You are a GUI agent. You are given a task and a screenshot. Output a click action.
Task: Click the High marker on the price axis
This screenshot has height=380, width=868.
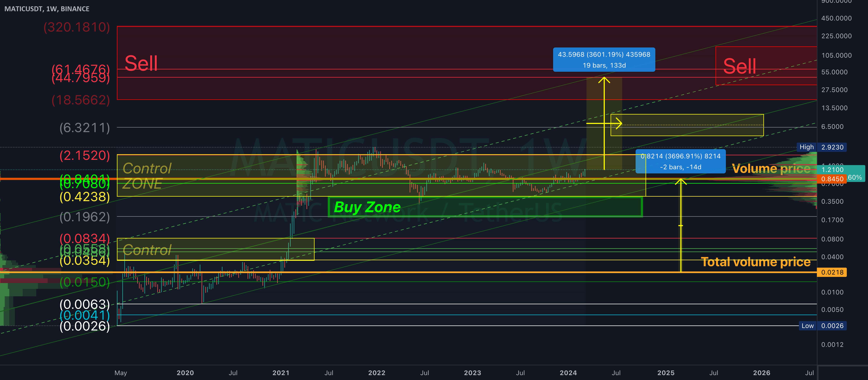coord(807,147)
